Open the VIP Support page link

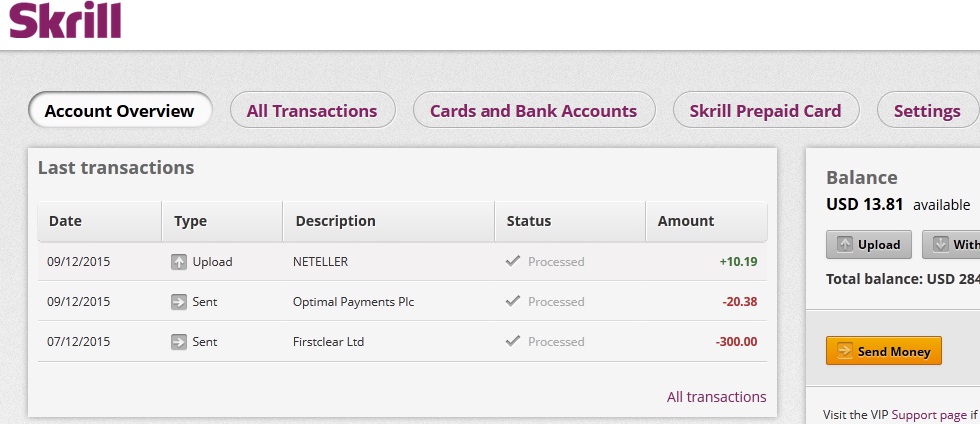929,414
